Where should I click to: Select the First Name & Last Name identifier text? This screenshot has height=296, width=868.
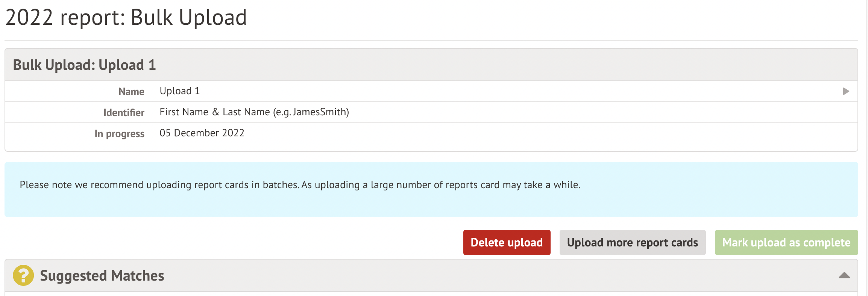(254, 112)
